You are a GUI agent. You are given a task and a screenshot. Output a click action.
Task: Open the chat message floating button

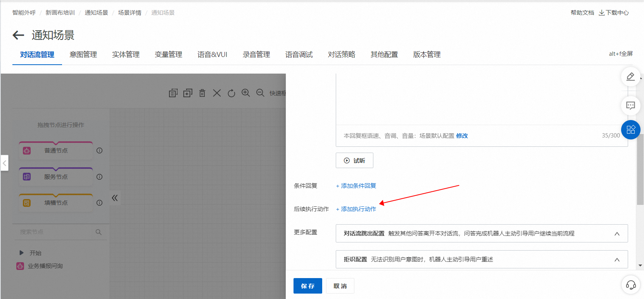(630, 105)
